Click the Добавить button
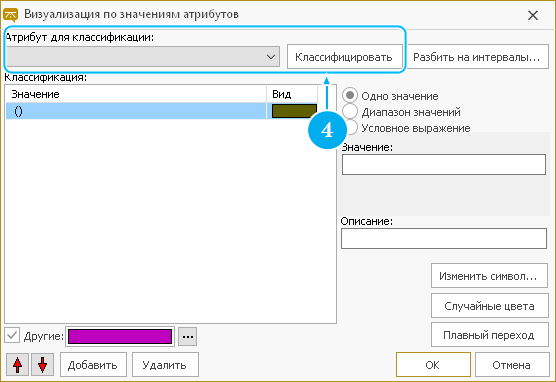 93,365
